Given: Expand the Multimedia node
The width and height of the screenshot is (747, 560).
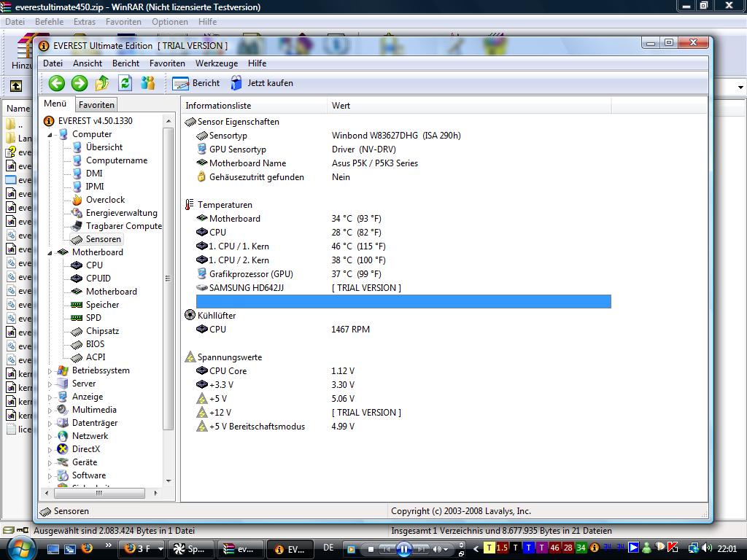Looking at the screenshot, I should click(x=50, y=411).
